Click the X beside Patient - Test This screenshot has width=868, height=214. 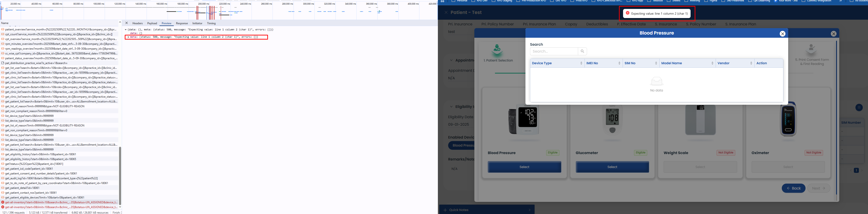pos(446,13)
